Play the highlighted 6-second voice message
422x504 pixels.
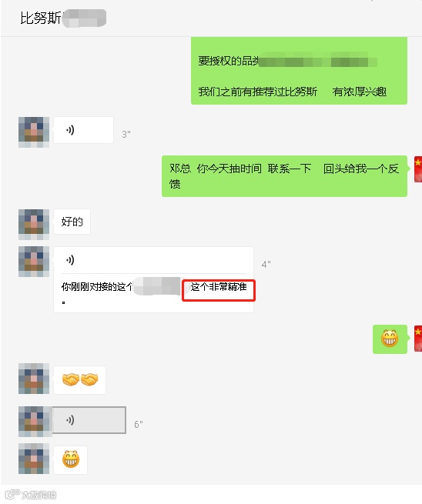[89, 420]
